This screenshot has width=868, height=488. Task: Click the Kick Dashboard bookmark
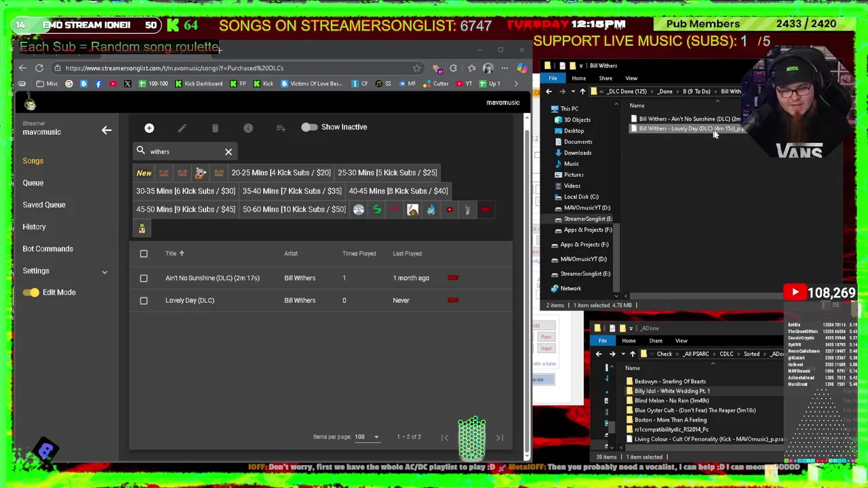[x=199, y=83]
